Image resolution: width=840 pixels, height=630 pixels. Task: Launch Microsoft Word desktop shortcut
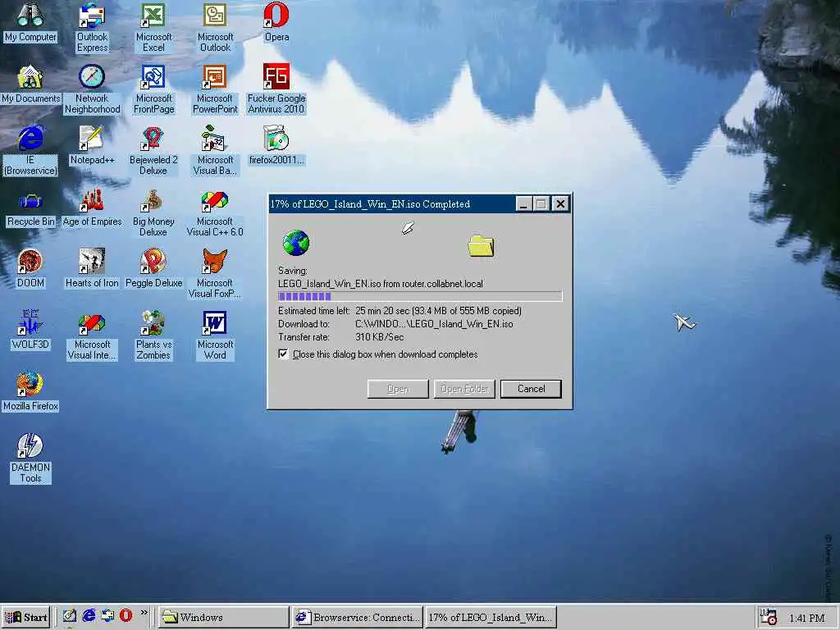click(x=215, y=336)
